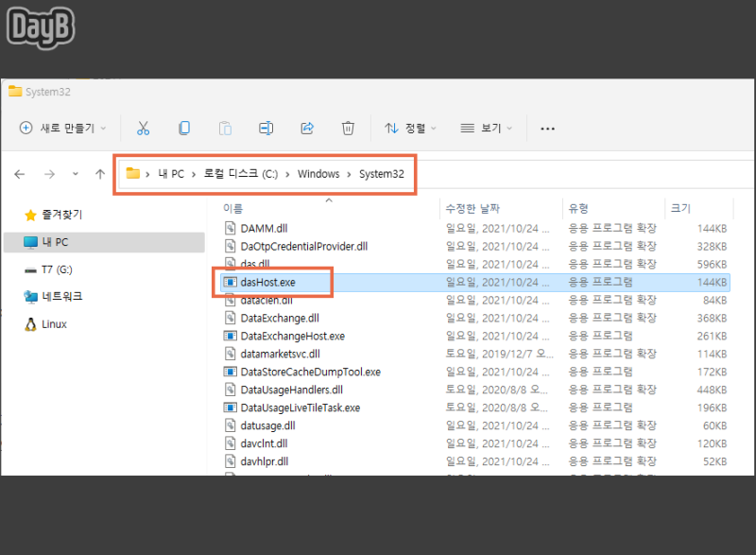The width and height of the screenshot is (756, 555).
Task: Click the up navigation arrow
Action: pos(99,174)
